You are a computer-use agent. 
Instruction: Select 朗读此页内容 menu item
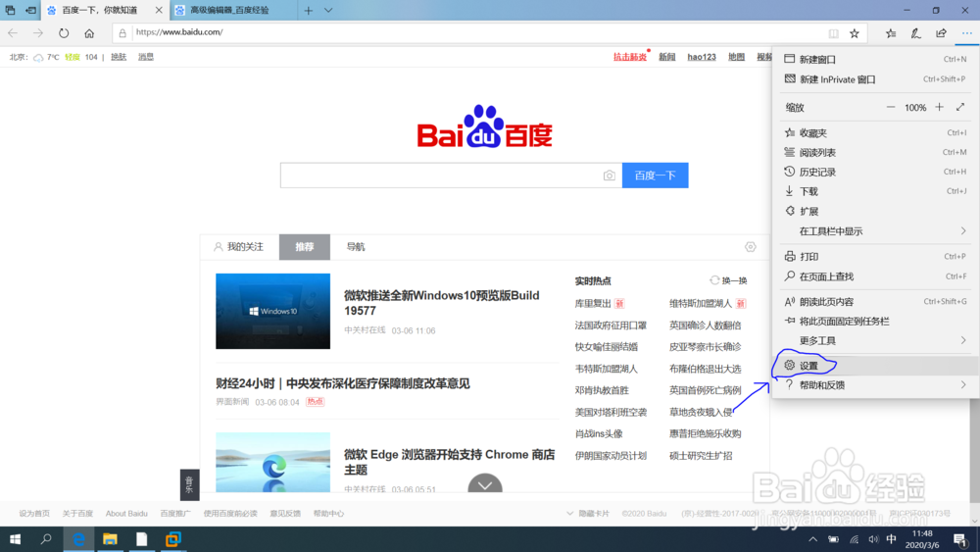coord(875,302)
